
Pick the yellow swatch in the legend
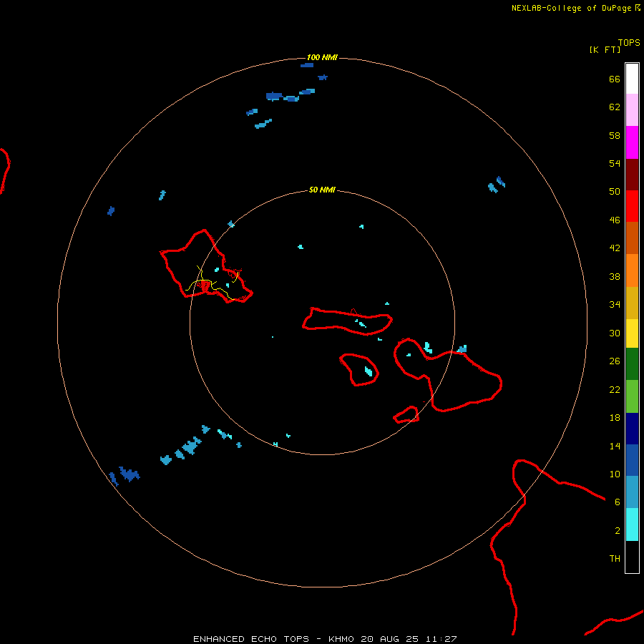(x=632, y=333)
